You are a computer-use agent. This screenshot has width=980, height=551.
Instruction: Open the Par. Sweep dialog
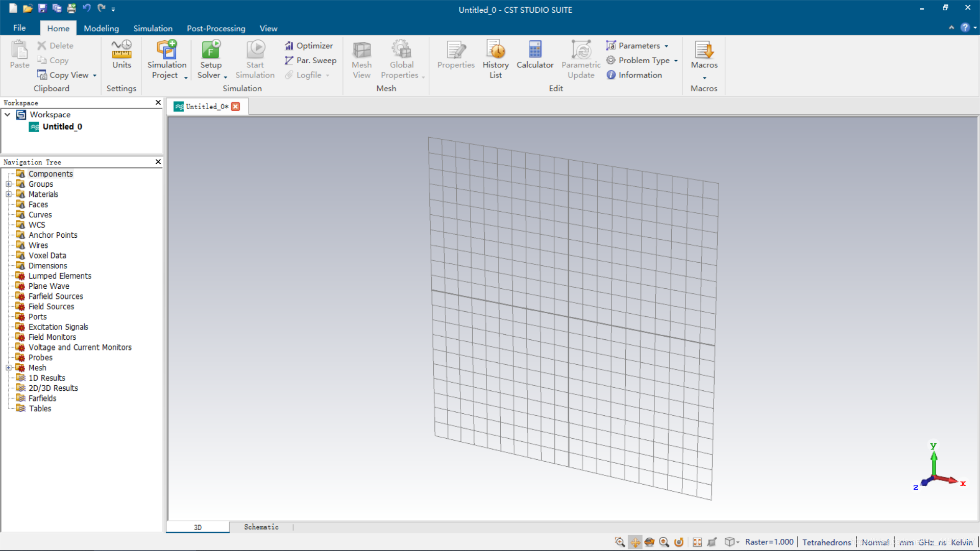[310, 60]
